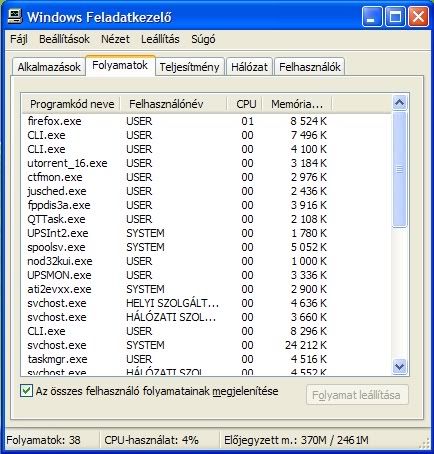Open the Hálózat tab
Image resolution: width=434 pixels, height=454 pixels.
249,67
